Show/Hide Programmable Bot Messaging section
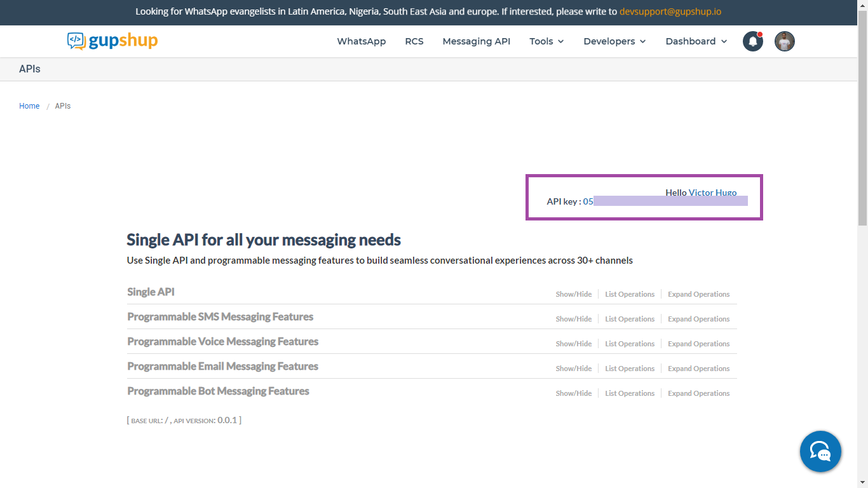The height and width of the screenshot is (488, 868). [574, 393]
